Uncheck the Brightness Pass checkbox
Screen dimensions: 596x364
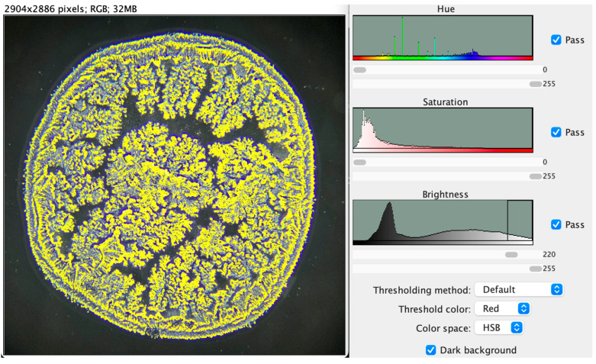(x=556, y=224)
